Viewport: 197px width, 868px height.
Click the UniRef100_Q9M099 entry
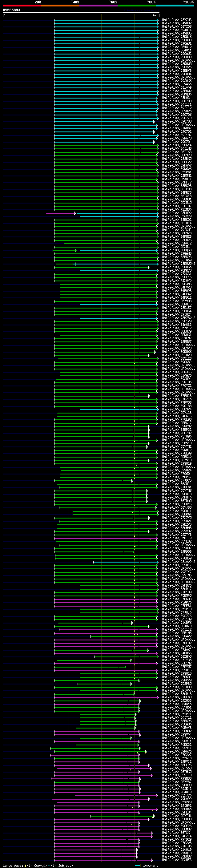click(177, 799)
